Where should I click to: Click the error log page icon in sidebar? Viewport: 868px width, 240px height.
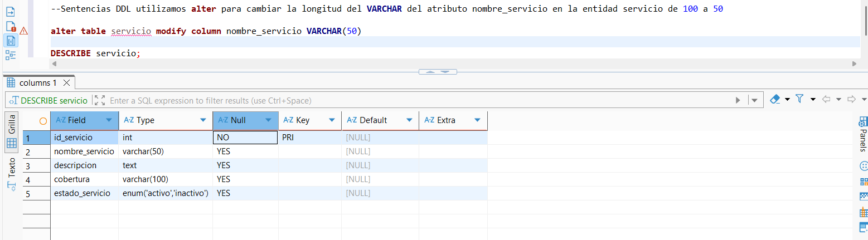pos(11,26)
